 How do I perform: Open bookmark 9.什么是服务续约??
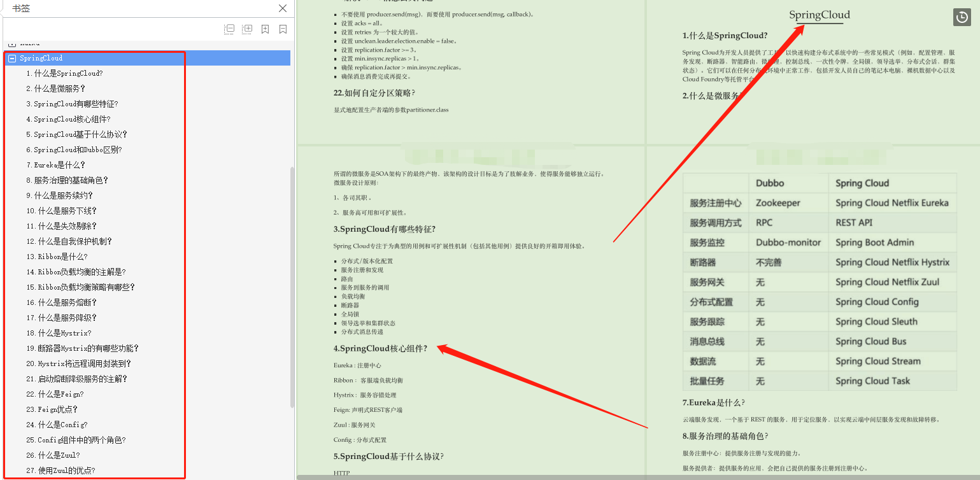click(x=59, y=195)
